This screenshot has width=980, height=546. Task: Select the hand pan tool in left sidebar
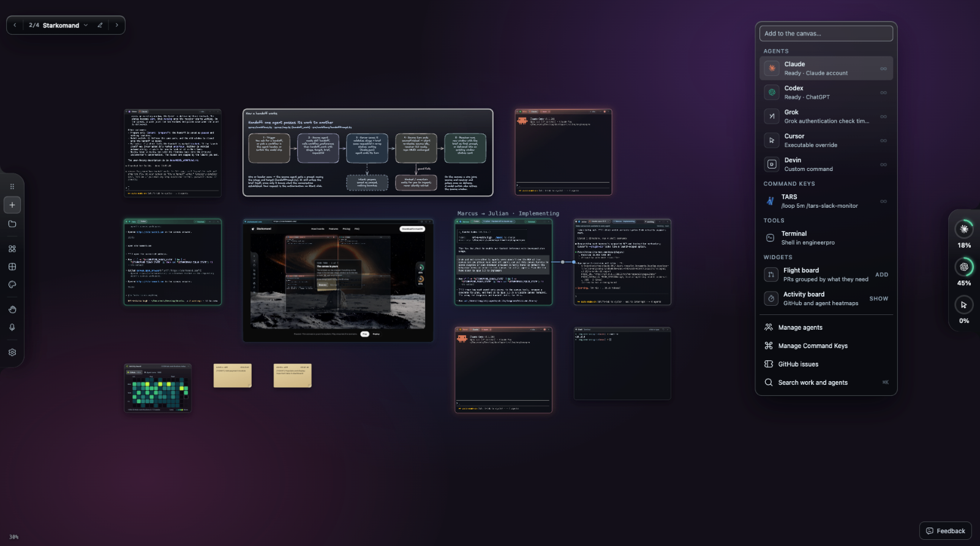tap(12, 309)
